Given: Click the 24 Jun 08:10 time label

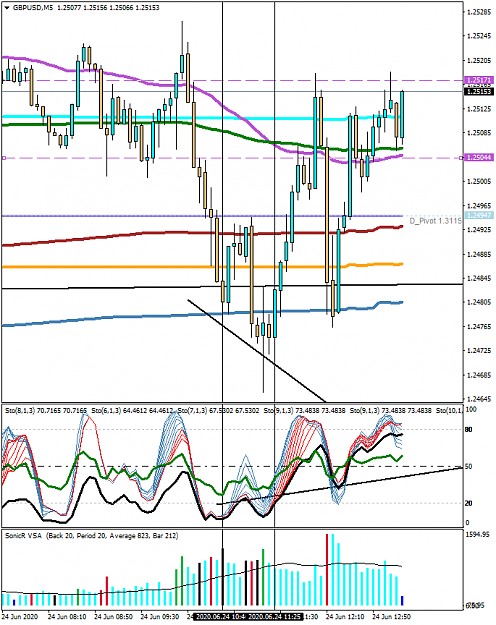Looking at the screenshot, I should pyautogui.click(x=67, y=617).
